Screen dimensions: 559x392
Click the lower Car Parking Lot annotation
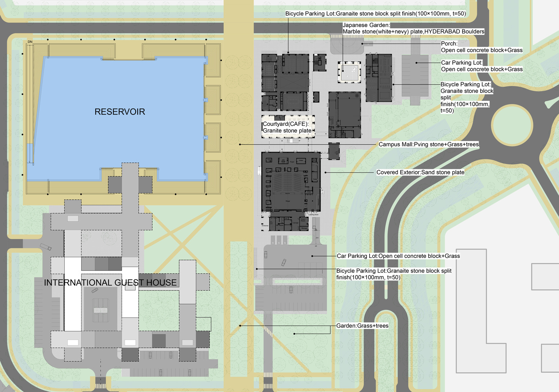click(x=398, y=256)
